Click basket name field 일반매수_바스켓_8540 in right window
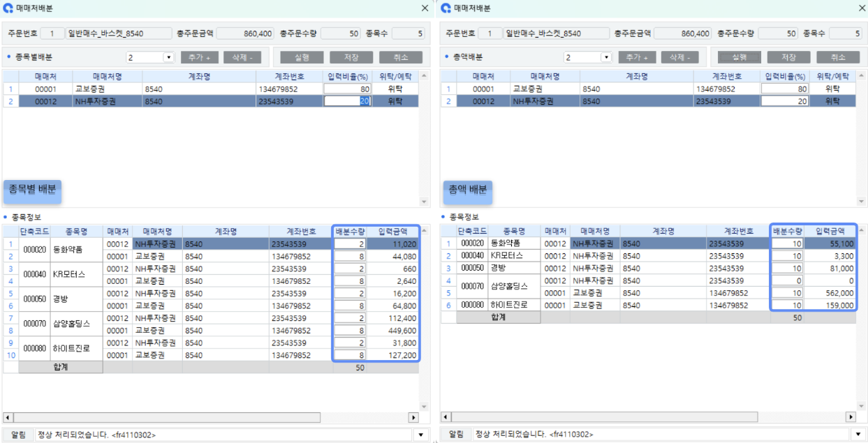Viewport: 868px width, 443px height. (557, 33)
